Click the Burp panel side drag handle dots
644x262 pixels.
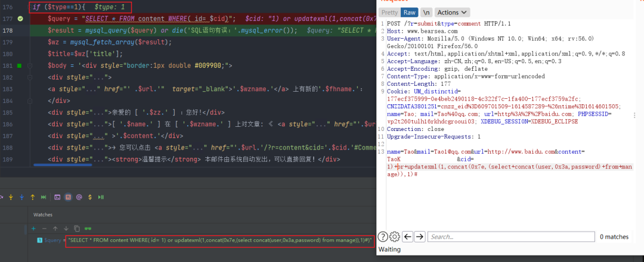point(636,116)
